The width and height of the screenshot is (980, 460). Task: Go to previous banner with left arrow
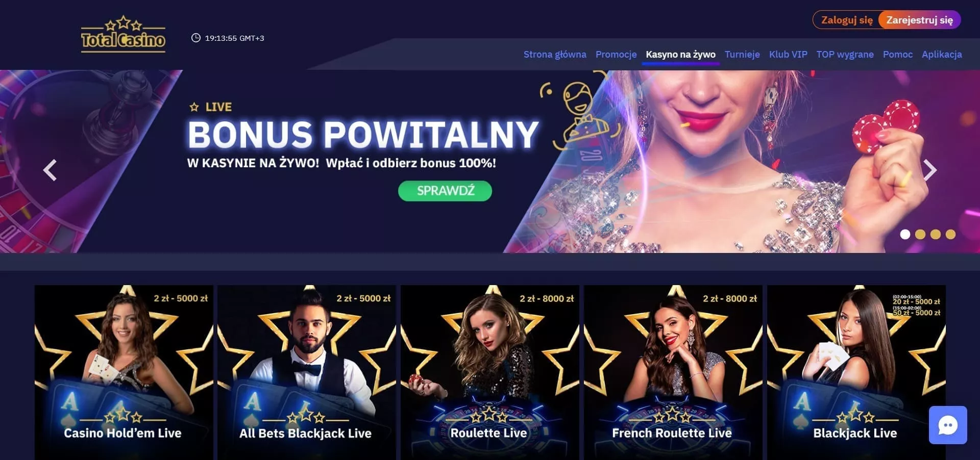pos(50,170)
